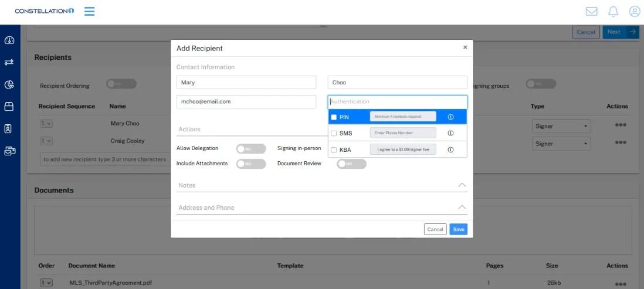The image size is (644, 289).
Task: Check the PIN authentication checkbox
Action: pyautogui.click(x=334, y=117)
